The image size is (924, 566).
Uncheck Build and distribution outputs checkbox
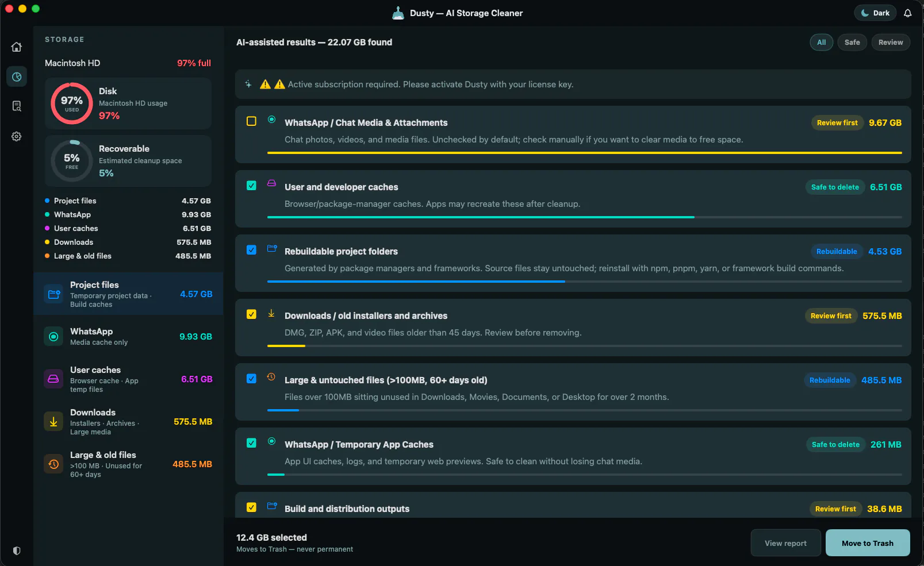click(x=251, y=507)
